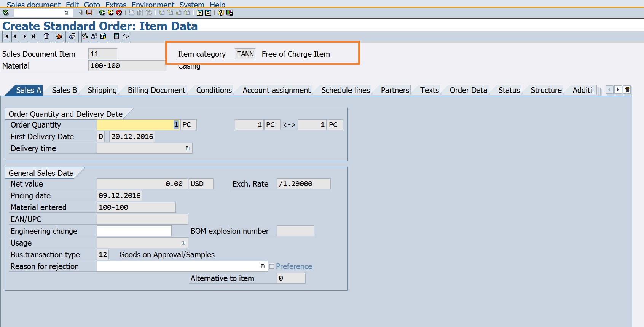Screen dimensions: 644x327
Task: Go to previous item arrow icon
Action: click(15, 37)
